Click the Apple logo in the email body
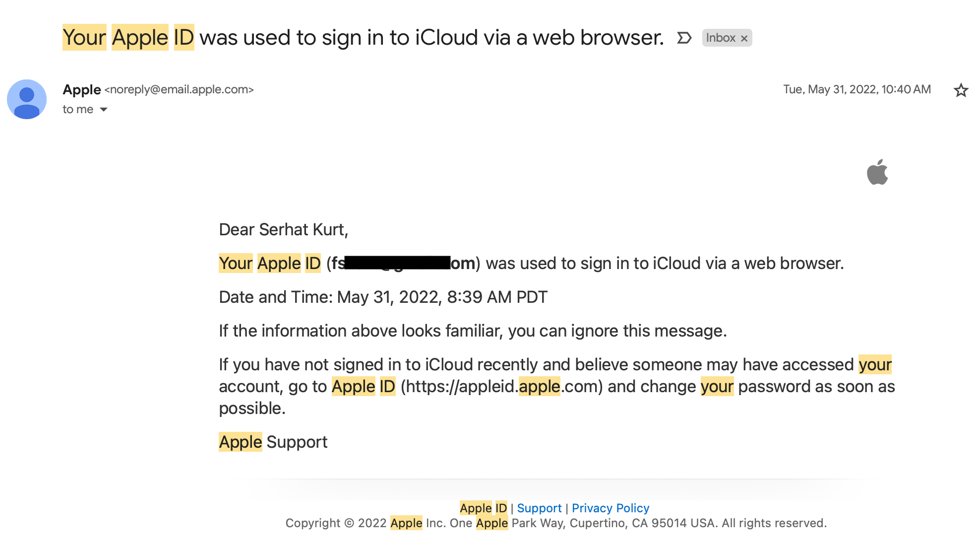The width and height of the screenshot is (980, 551). point(877,172)
